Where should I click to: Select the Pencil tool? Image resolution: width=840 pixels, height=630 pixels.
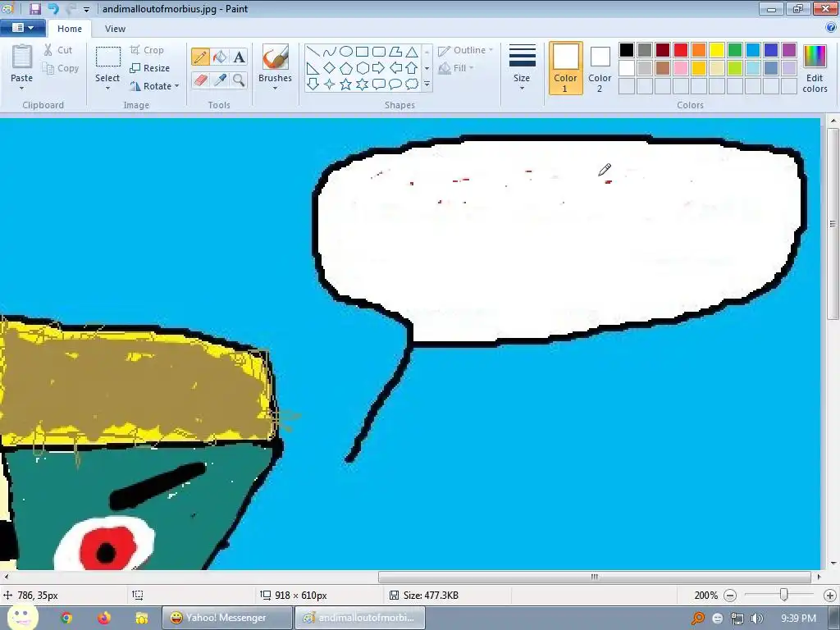coord(200,57)
